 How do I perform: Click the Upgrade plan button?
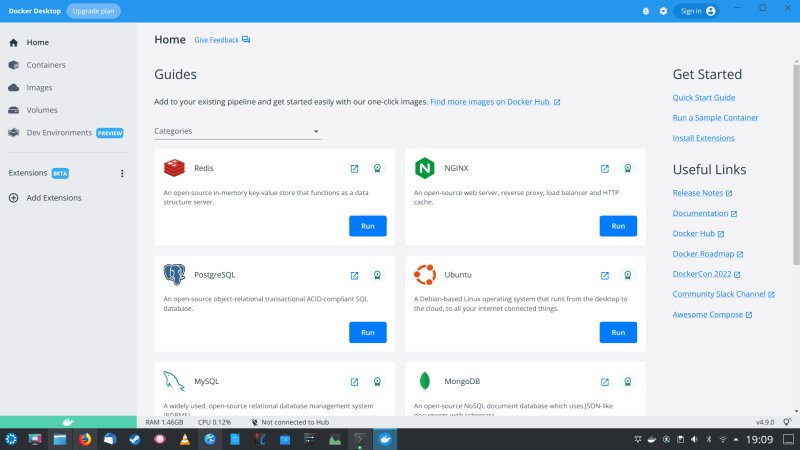tap(93, 11)
